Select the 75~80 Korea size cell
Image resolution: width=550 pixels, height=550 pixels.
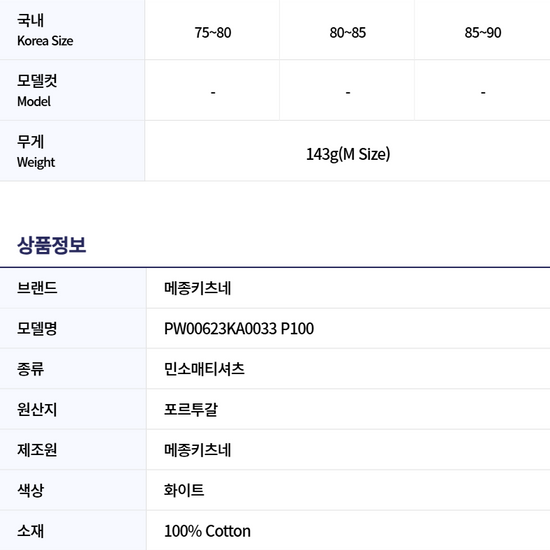tap(212, 30)
